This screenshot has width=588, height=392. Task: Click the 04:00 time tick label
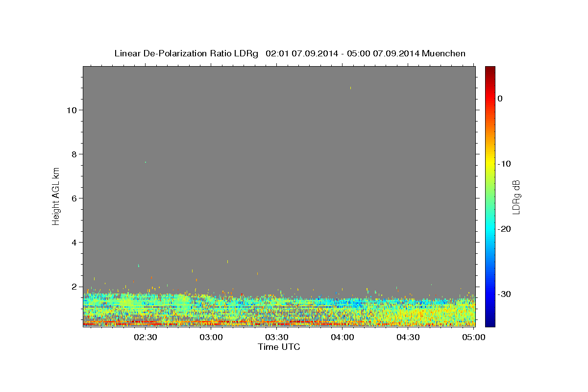342,338
